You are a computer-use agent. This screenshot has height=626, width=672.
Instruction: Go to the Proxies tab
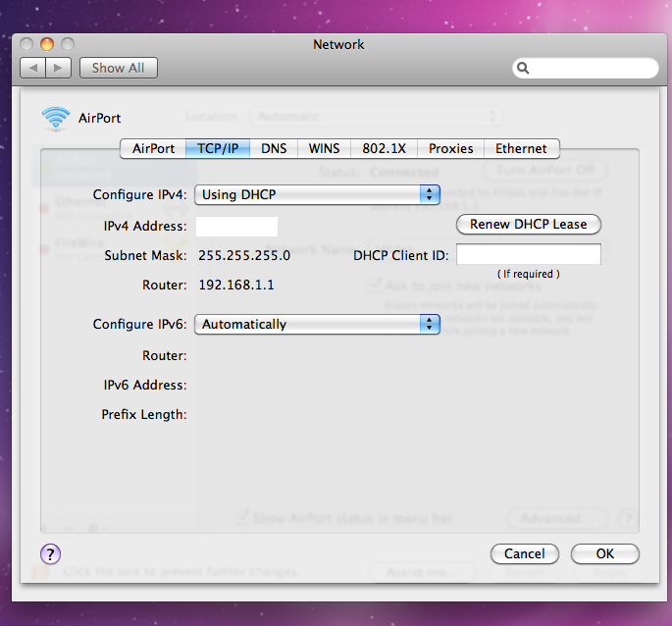(451, 148)
